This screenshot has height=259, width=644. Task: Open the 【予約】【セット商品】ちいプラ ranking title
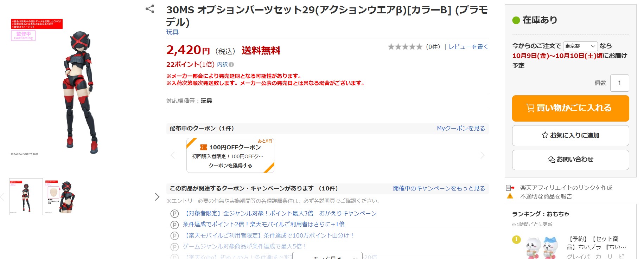pos(597,243)
